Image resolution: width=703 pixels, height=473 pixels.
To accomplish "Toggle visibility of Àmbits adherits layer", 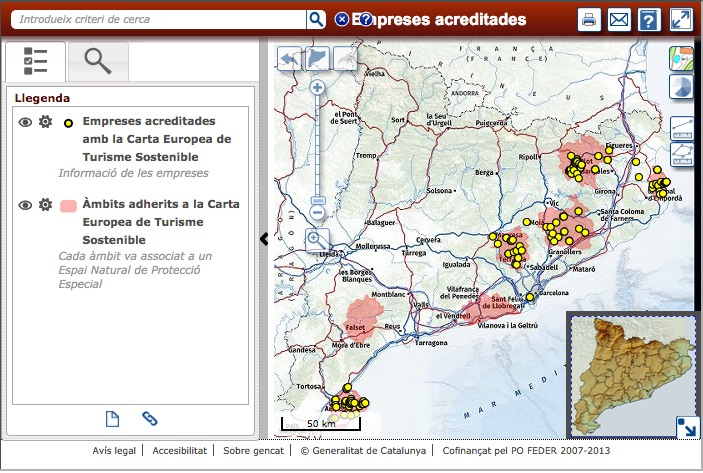I will tap(26, 205).
